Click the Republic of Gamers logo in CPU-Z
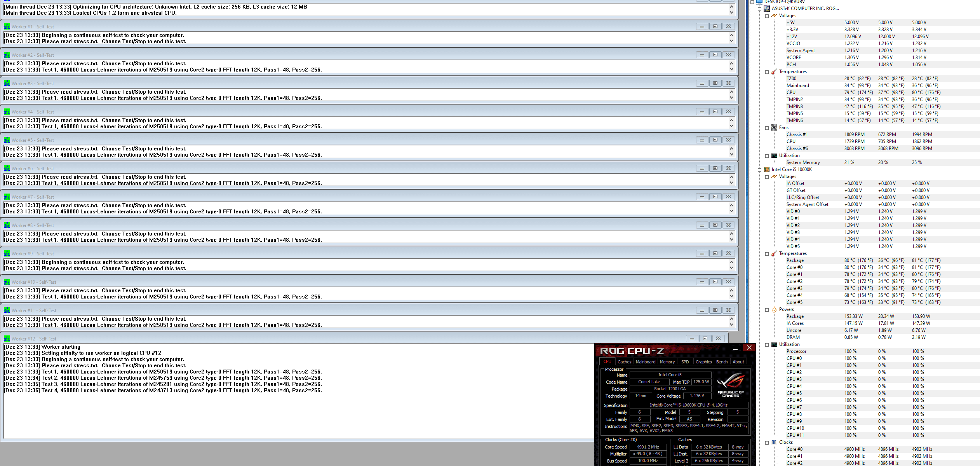Viewport: 980px width, 466px height. click(731, 384)
